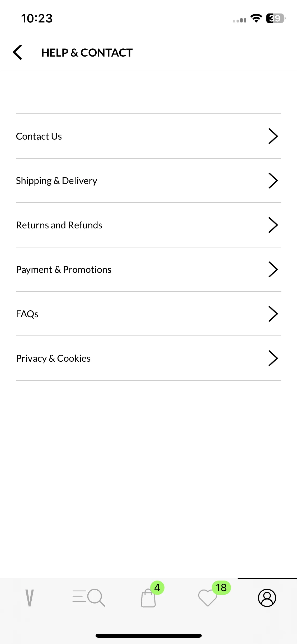Expand the Shipping & Delivery chevron
The width and height of the screenshot is (297, 644).
click(273, 181)
